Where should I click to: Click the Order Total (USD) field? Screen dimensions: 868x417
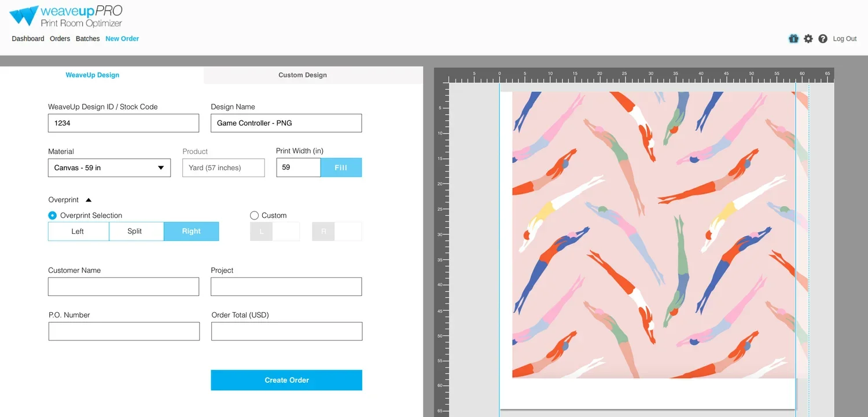[x=287, y=331]
